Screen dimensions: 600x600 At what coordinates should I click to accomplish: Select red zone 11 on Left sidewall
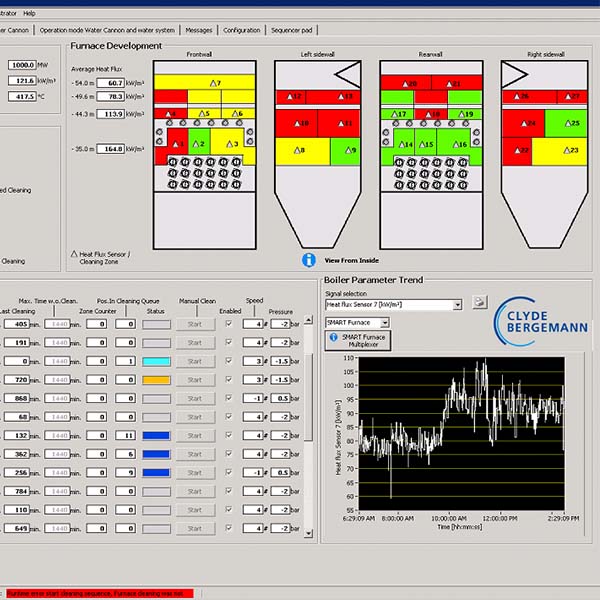tap(339, 123)
